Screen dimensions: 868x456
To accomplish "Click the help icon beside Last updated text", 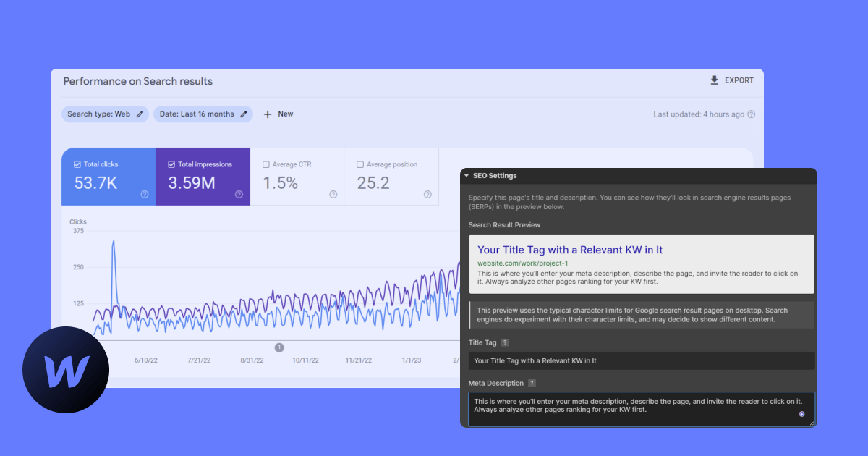I will click(752, 114).
